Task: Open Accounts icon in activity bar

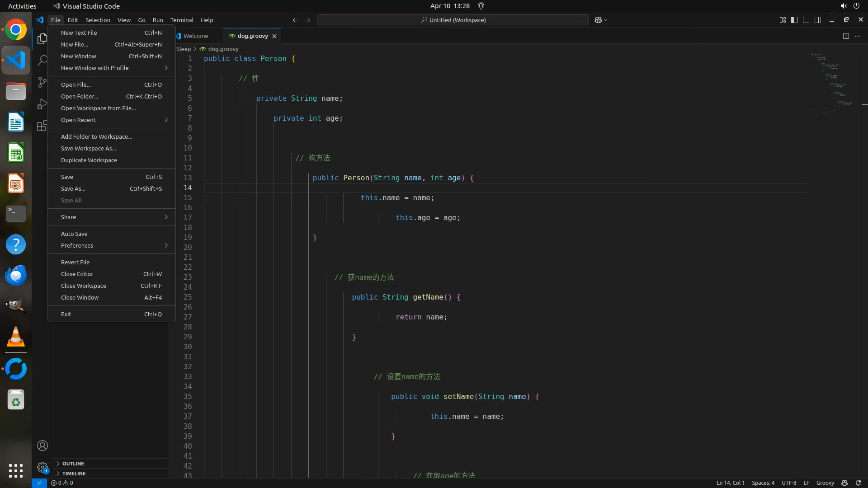Action: click(x=42, y=446)
